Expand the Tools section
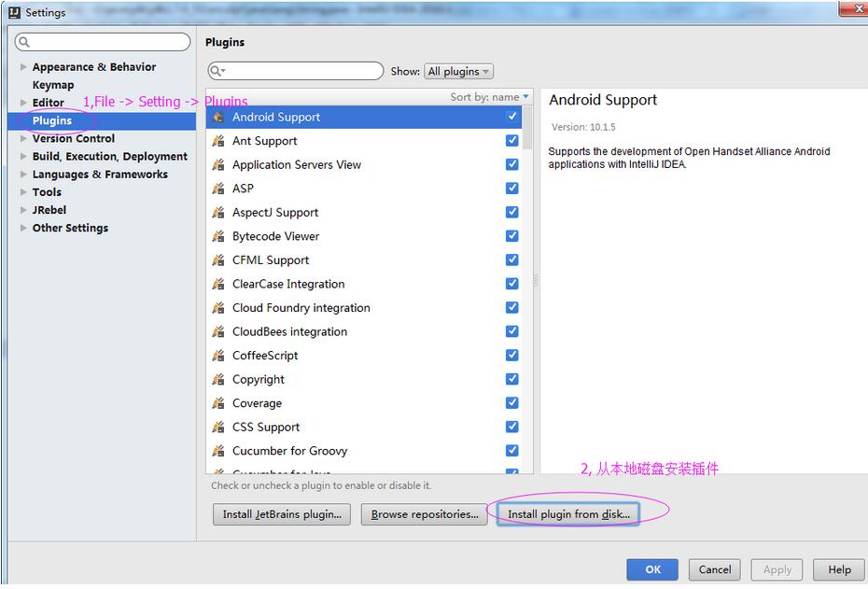The width and height of the screenshot is (868, 589). (x=23, y=192)
